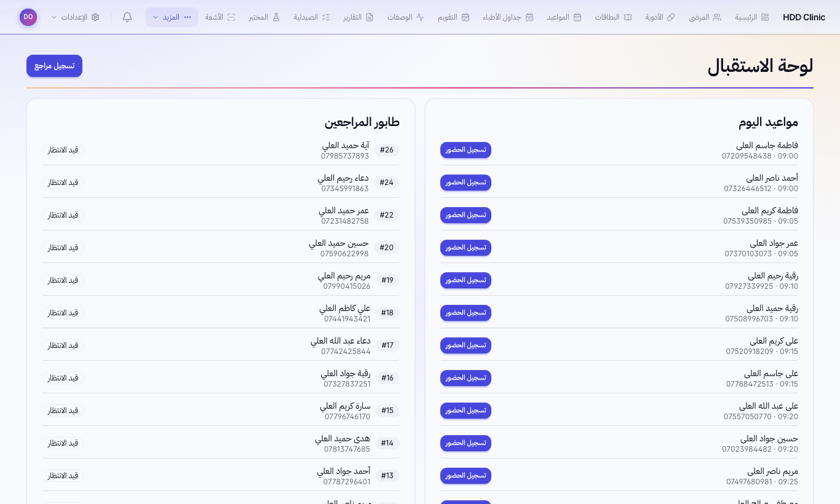This screenshot has height=504, width=840.
Task: Click the الأشعة scan icon
Action: coord(231,17)
